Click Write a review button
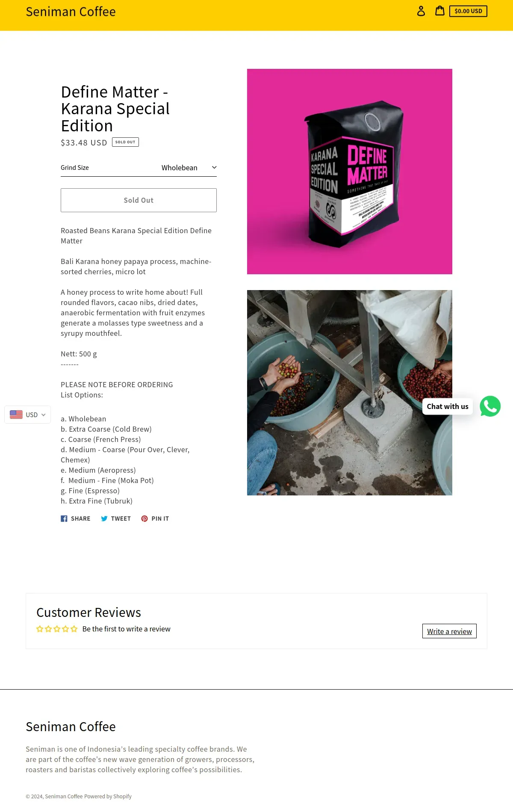This screenshot has width=513, height=812. point(449,631)
